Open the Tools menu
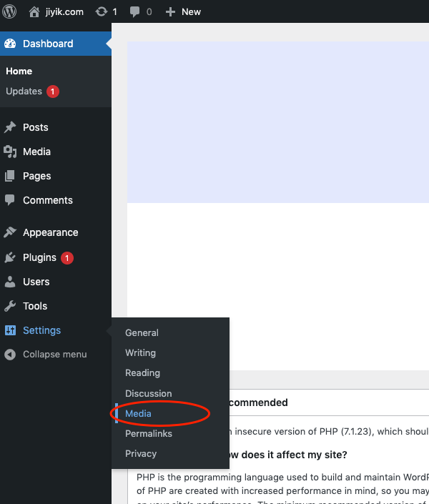Image resolution: width=429 pixels, height=504 pixels. [35, 306]
